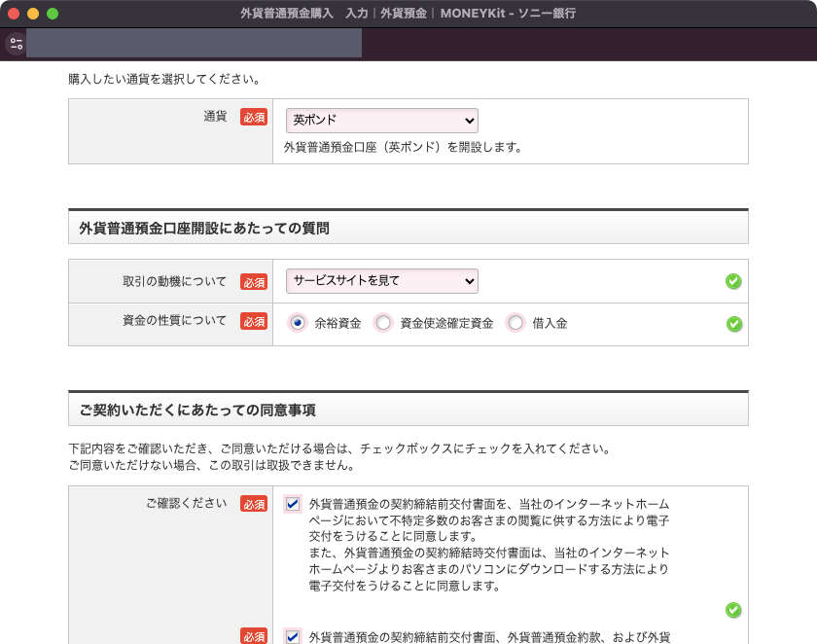Open the 通貨 dropdown showing 英ポンド
This screenshot has height=644, width=817.
(382, 121)
